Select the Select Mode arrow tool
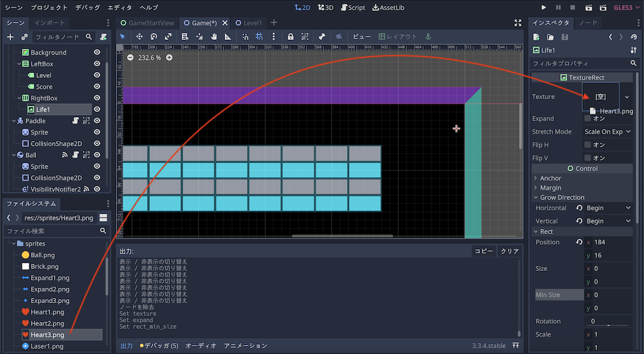The image size is (644, 354). pos(122,37)
